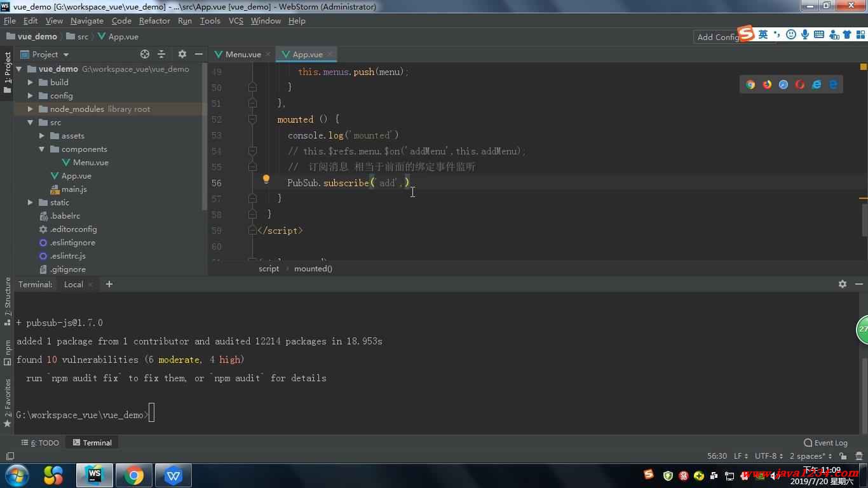Open the Tools menu
868x488 pixels.
pos(210,20)
